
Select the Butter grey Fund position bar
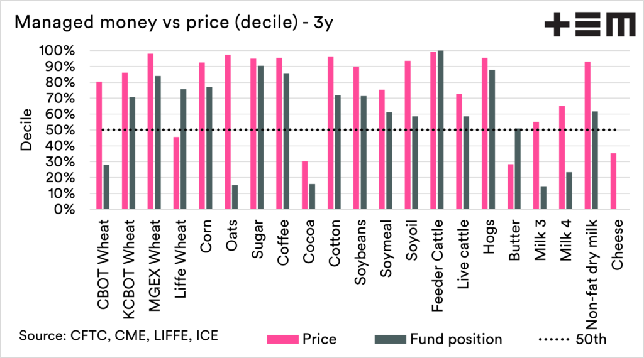pos(516,168)
